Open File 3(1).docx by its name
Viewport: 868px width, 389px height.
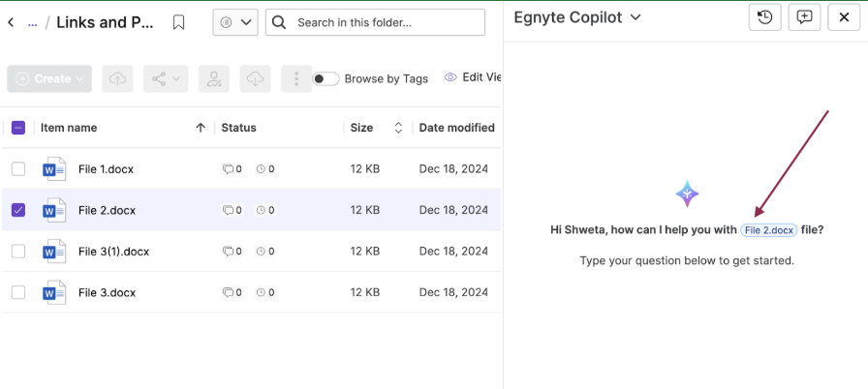[113, 252]
